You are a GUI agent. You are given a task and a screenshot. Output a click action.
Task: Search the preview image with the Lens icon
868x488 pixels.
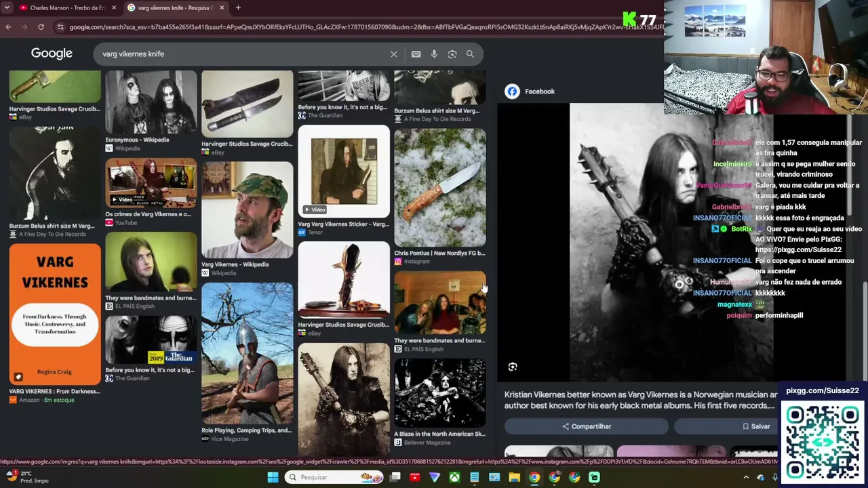(x=513, y=367)
